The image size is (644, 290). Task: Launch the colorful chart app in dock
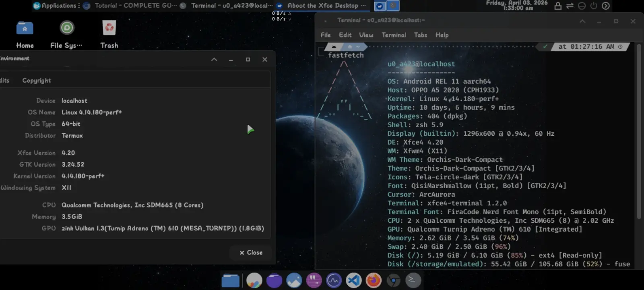click(254, 280)
